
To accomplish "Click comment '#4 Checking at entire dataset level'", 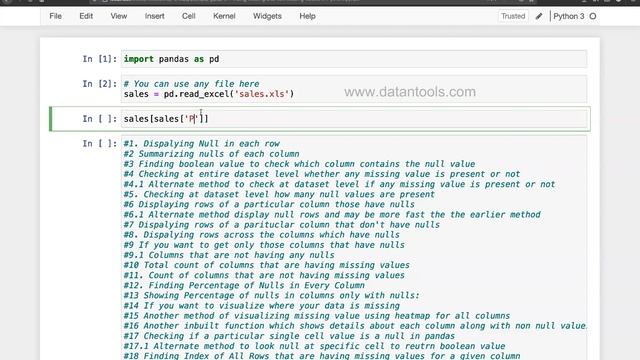I will coord(322,174).
